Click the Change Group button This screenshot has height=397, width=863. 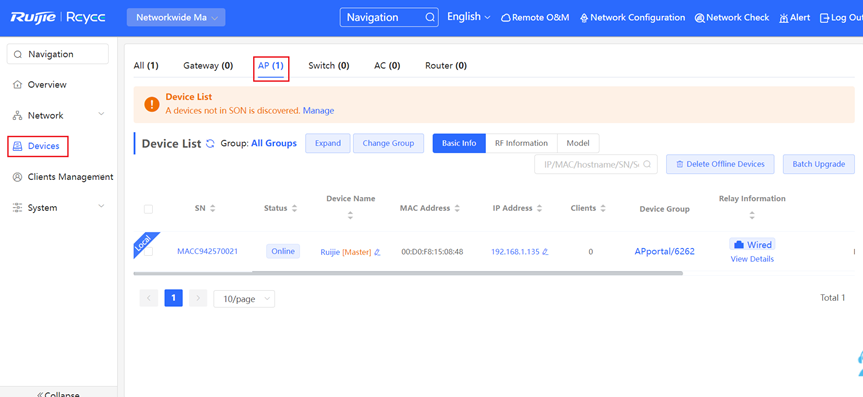pyautogui.click(x=388, y=143)
